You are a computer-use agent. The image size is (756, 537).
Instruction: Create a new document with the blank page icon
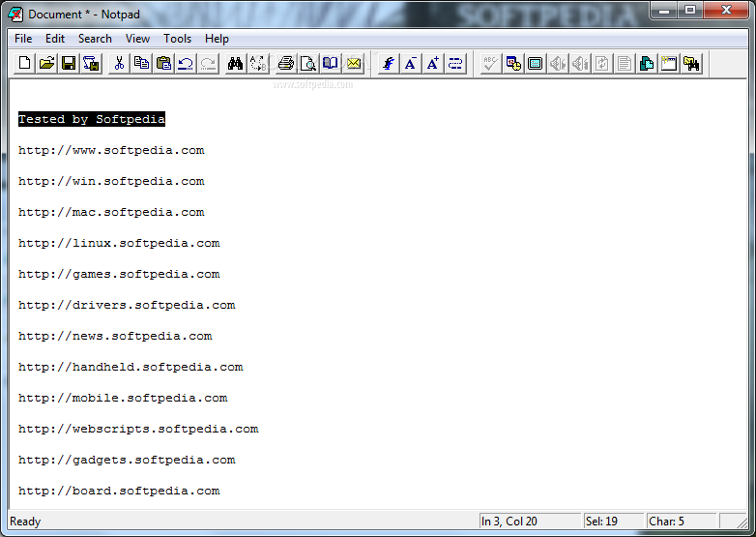pos(24,63)
